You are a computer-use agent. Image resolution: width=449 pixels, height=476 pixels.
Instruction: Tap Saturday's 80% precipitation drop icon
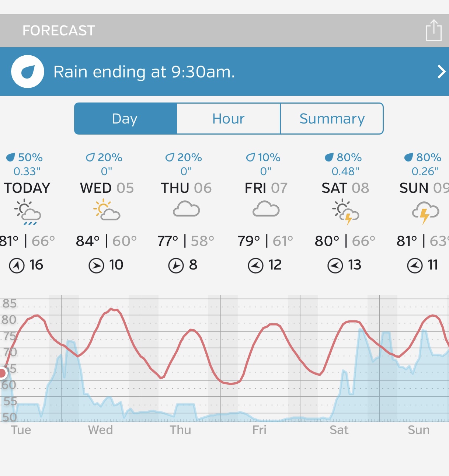(329, 158)
